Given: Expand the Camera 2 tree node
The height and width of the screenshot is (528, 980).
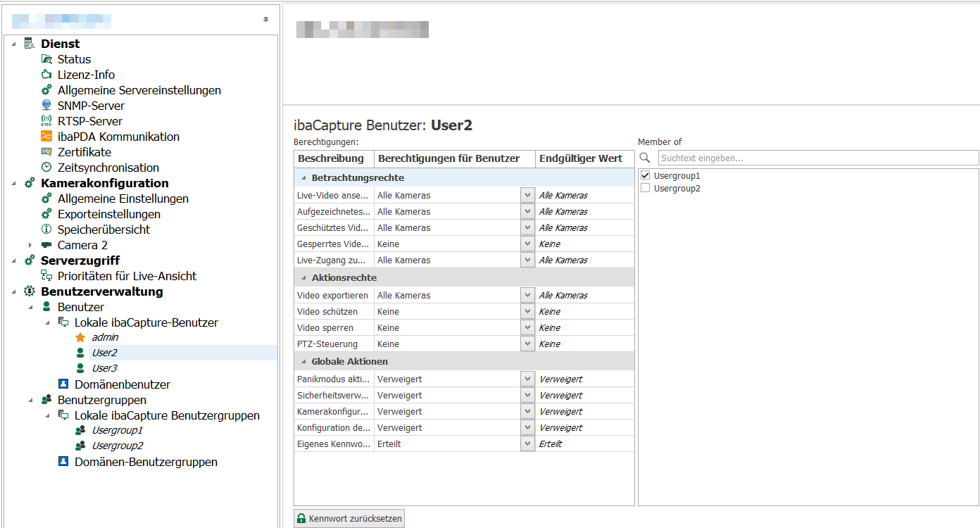Looking at the screenshot, I should pyautogui.click(x=30, y=245).
